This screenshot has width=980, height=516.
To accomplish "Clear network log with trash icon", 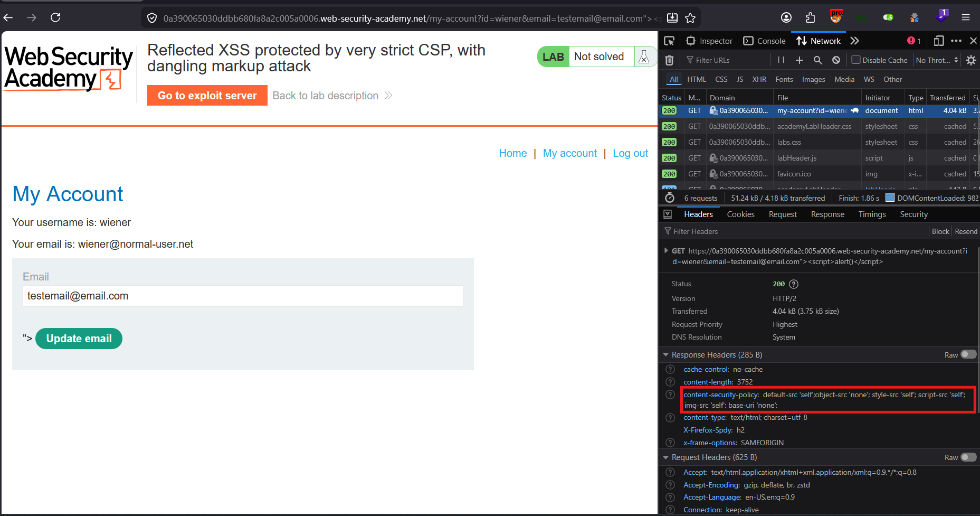I will 669,60.
